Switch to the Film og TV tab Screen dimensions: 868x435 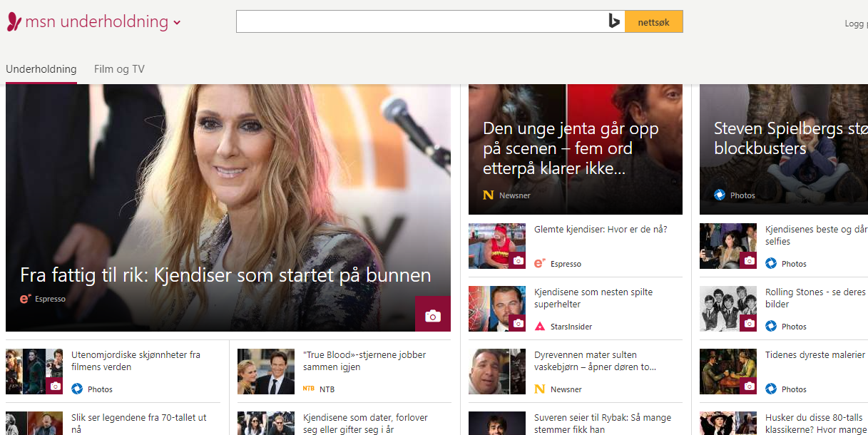[x=119, y=68]
